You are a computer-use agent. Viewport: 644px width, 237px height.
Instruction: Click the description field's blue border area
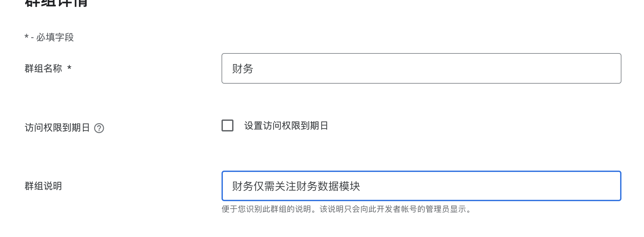[x=421, y=171]
